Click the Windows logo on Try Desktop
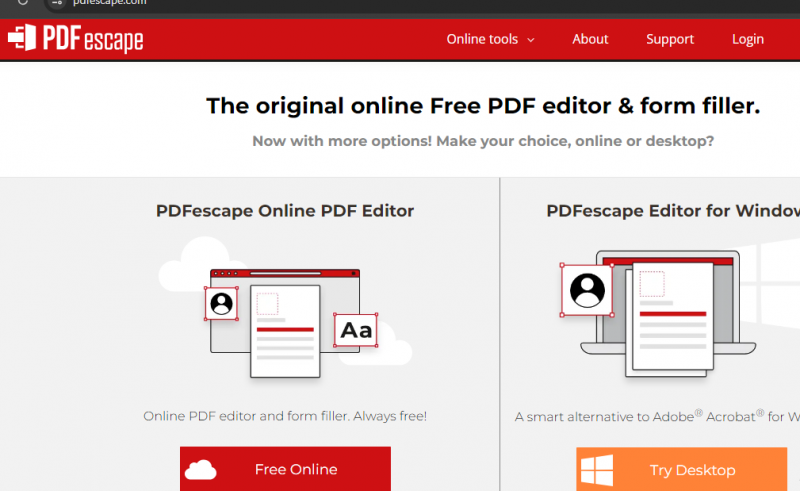The image size is (800, 491). tap(597, 470)
